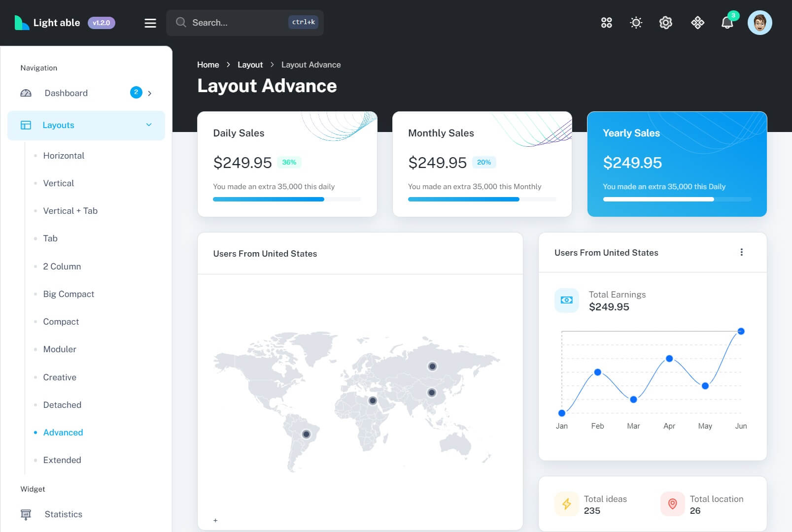Toggle sidebar with hamburger menu icon
The width and height of the screenshot is (792, 532).
point(150,23)
